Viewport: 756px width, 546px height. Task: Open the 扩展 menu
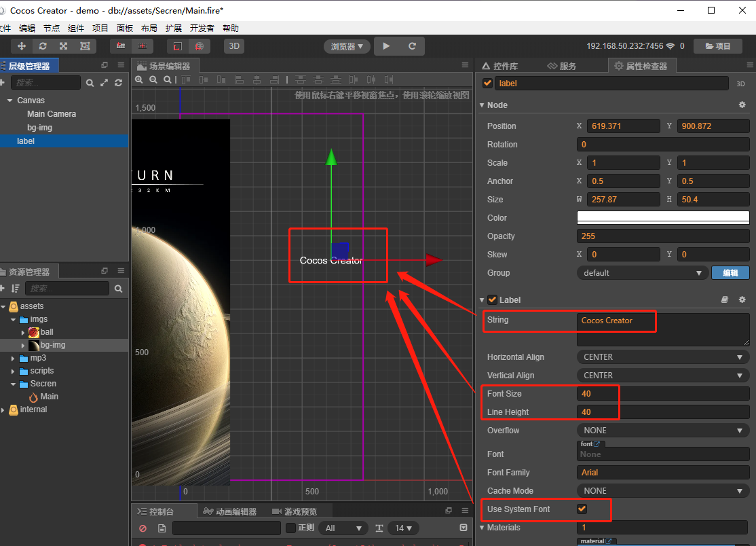tap(174, 28)
